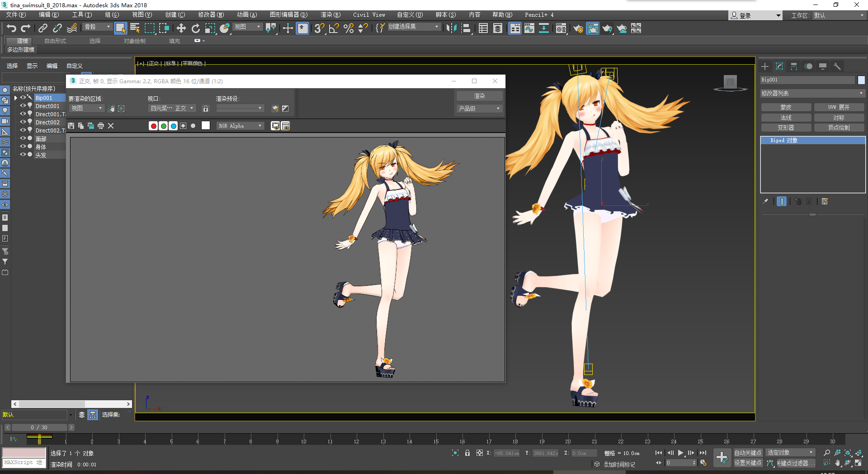Image resolution: width=868 pixels, height=474 pixels.
Task: Select the Rotate tool icon
Action: (195, 28)
